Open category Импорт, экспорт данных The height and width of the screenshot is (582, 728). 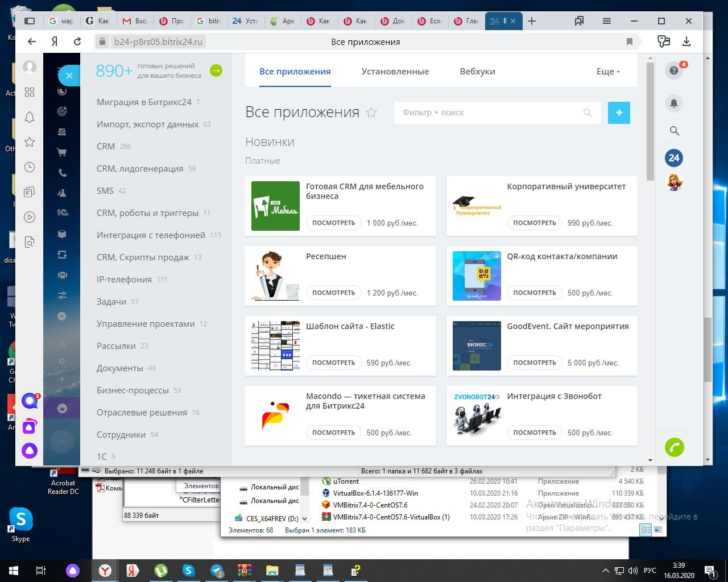click(x=147, y=124)
